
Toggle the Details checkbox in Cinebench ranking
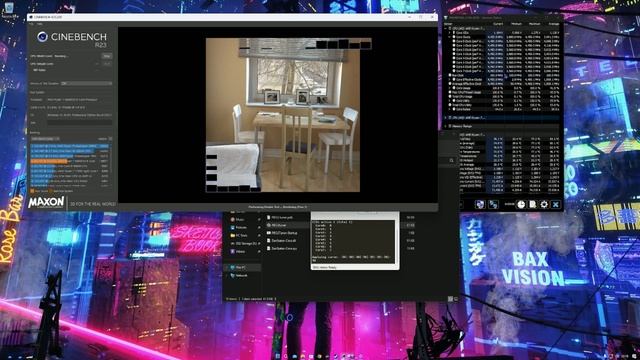pos(110,139)
